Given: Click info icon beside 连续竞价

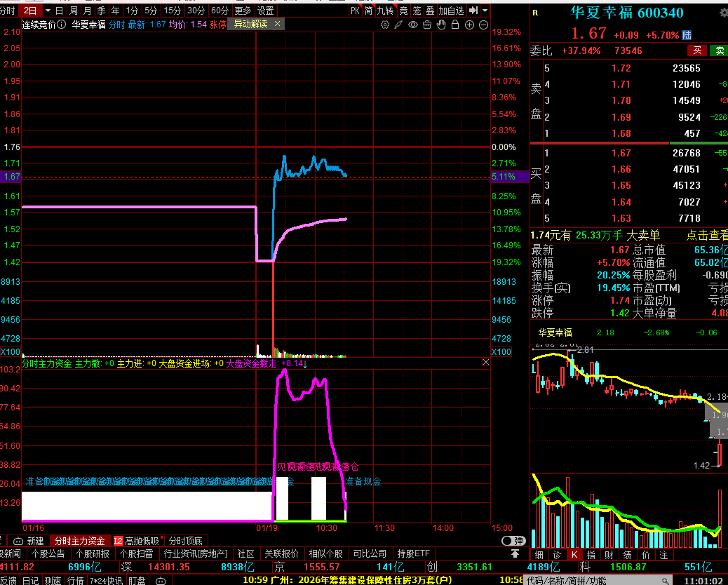Looking at the screenshot, I should [61, 24].
